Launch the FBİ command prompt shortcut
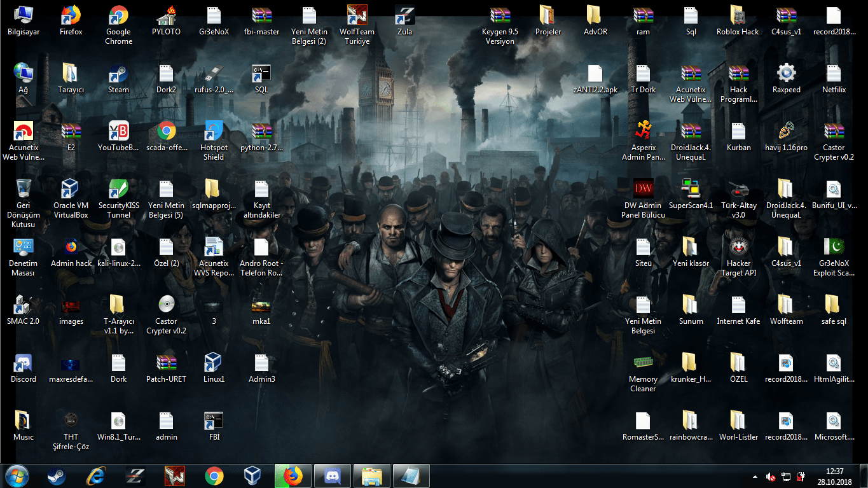The height and width of the screenshot is (488, 868). coord(214,426)
